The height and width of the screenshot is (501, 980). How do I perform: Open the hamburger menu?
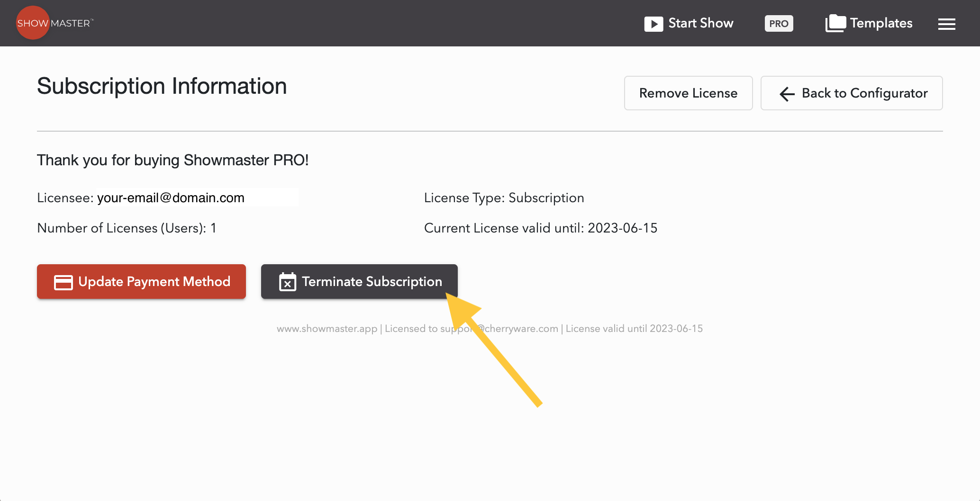click(x=946, y=24)
